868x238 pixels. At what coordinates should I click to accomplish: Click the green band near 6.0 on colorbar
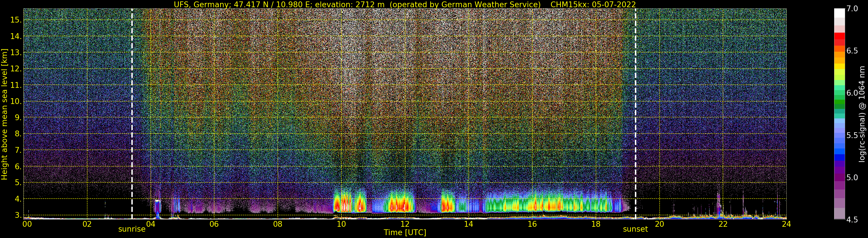tap(839, 98)
